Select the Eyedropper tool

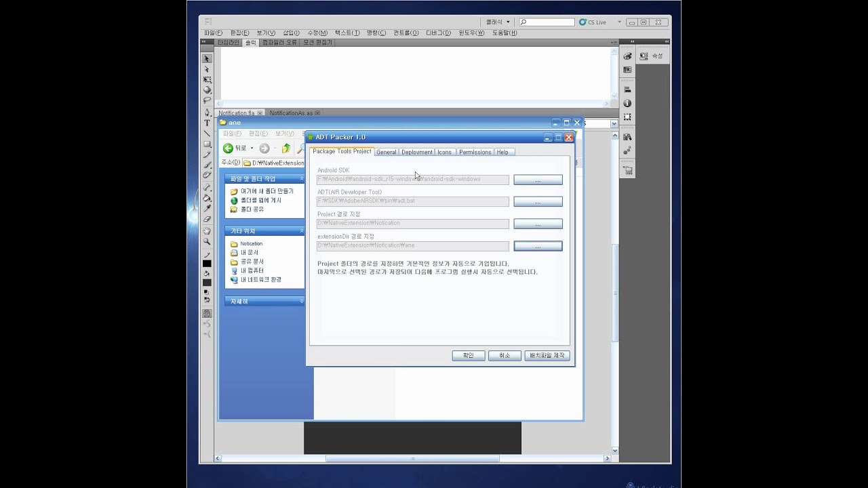pyautogui.click(x=207, y=208)
